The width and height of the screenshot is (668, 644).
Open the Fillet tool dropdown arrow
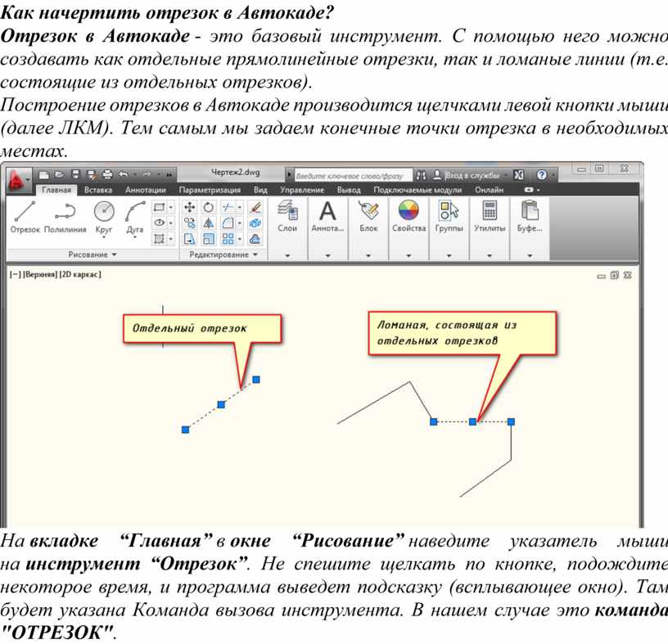coord(239,223)
